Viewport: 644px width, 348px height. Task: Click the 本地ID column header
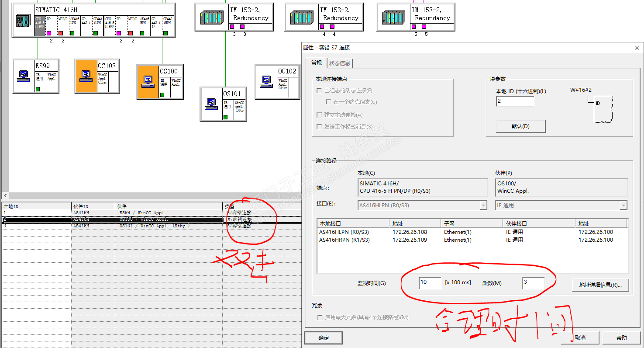coord(36,206)
